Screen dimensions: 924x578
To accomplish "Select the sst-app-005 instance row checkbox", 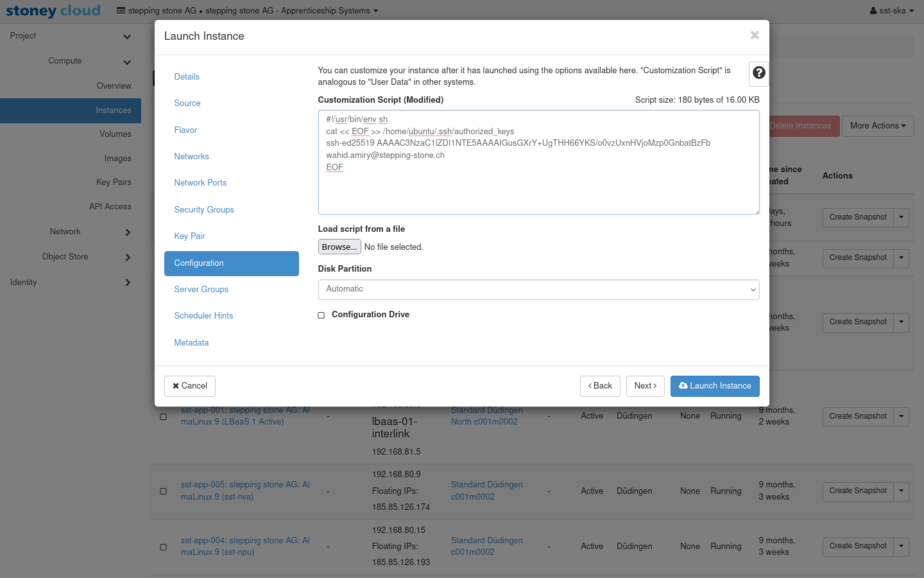I will pos(164,491).
